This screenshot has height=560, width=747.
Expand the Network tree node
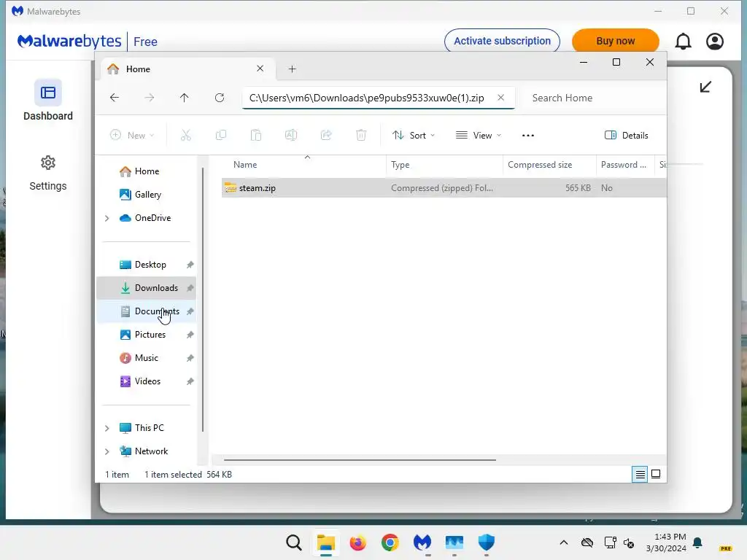[x=107, y=451]
